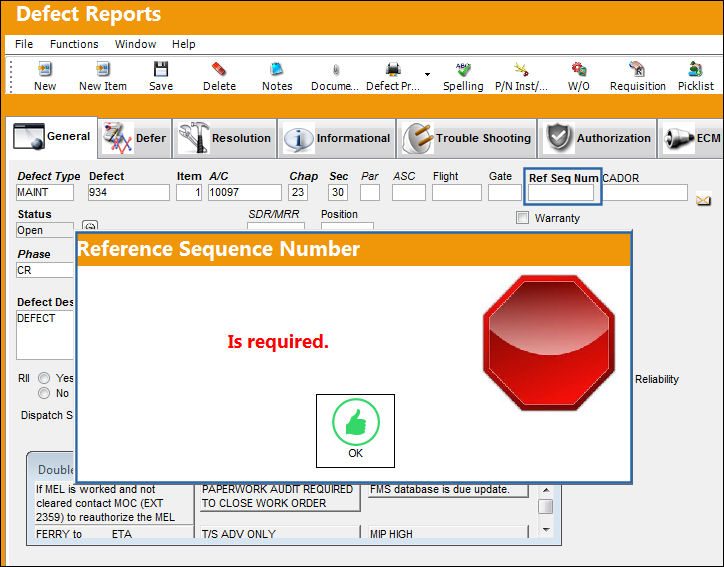The height and width of the screenshot is (567, 724).
Task: Run the Spelling check
Action: [463, 76]
